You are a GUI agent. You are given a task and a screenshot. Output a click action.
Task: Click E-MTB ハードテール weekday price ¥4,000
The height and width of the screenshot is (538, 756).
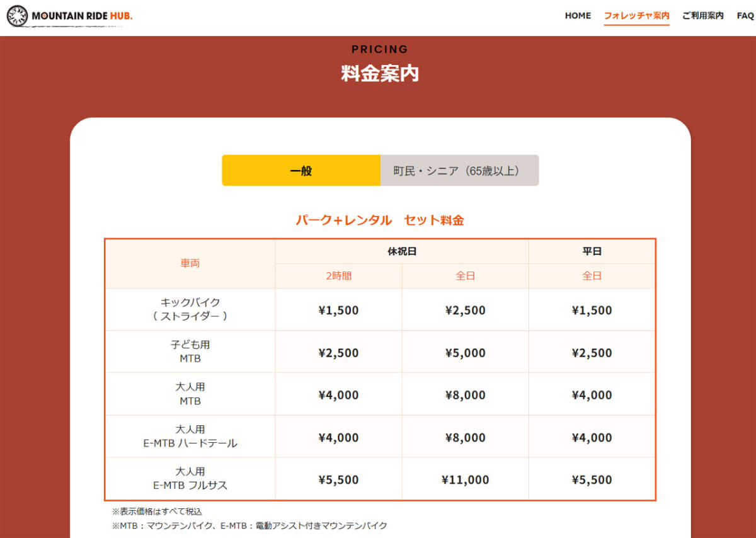pos(592,437)
